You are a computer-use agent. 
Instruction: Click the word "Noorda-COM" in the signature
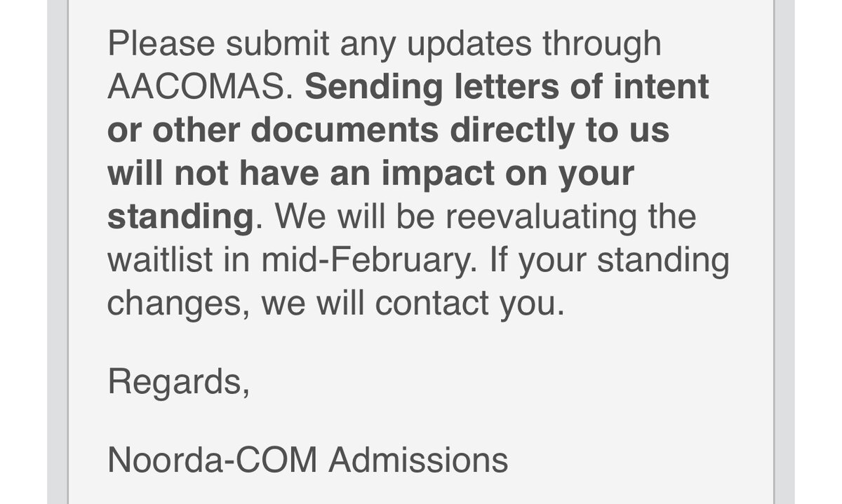[x=213, y=461]
